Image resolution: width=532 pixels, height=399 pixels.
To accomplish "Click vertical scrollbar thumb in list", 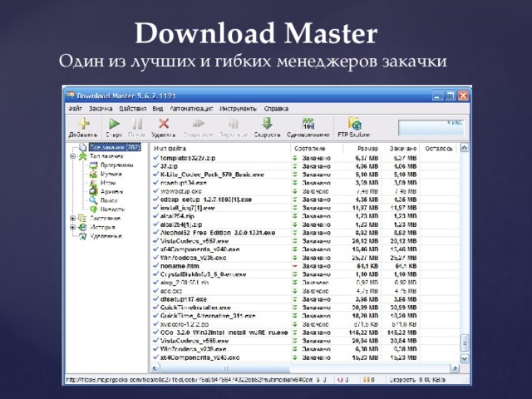I will (465, 342).
